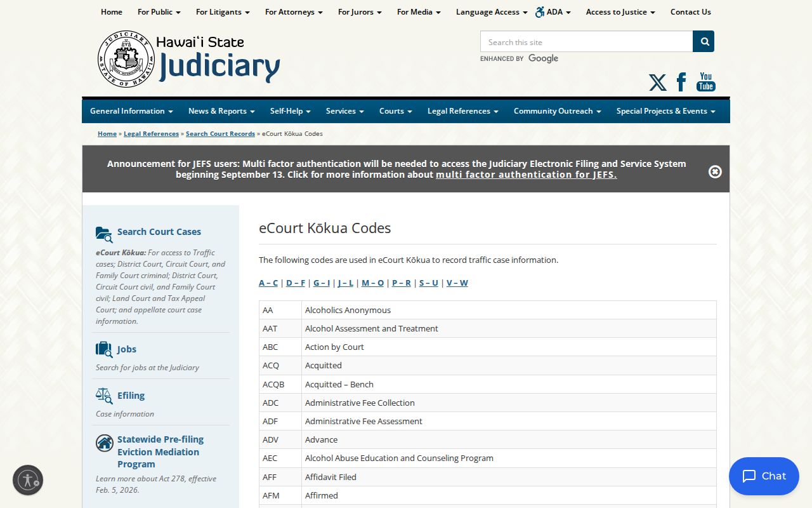Jump to the A – C codes section

[268, 283]
